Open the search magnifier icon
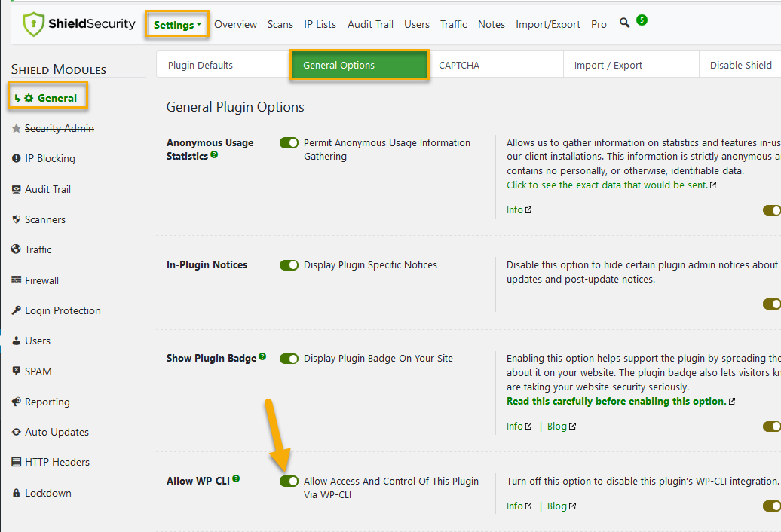This screenshot has height=532, width=781. (x=624, y=23)
